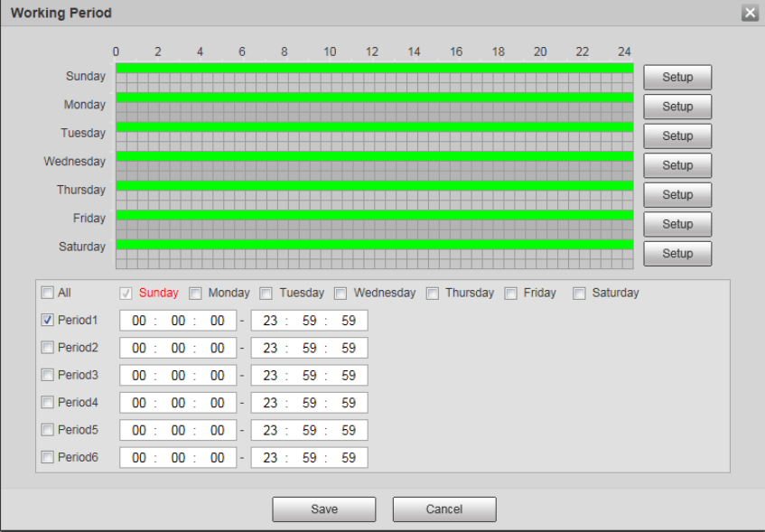Close the Working Period dialog
The image size is (765, 532).
tap(750, 13)
